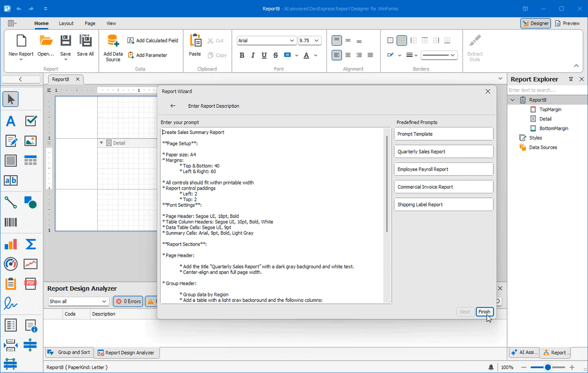Click Finish in the Report Wizard
The height and width of the screenshot is (373, 588).
(x=485, y=311)
